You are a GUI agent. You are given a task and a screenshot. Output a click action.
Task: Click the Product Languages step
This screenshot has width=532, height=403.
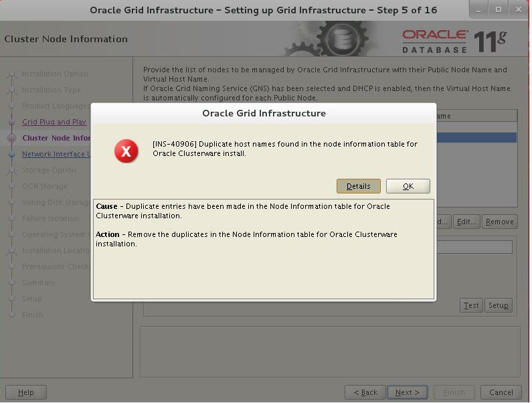pyautogui.click(x=56, y=106)
